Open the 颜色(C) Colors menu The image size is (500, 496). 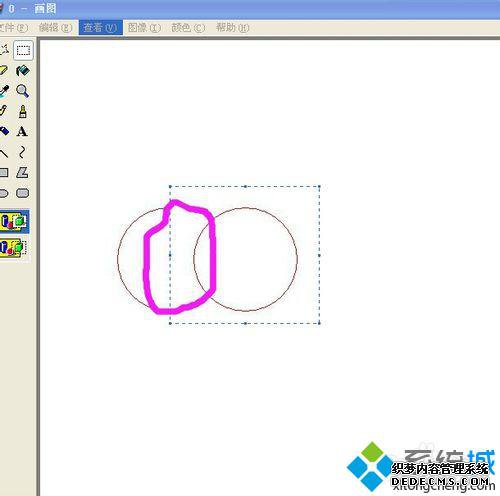tap(188, 28)
